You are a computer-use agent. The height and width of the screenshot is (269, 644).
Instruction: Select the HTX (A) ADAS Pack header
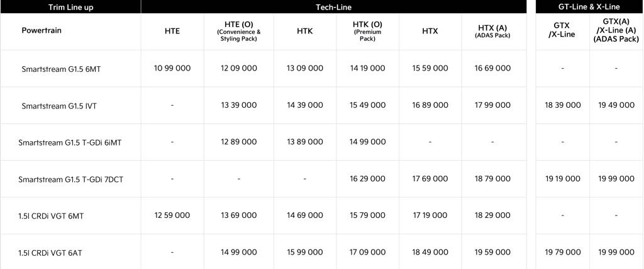(492, 31)
